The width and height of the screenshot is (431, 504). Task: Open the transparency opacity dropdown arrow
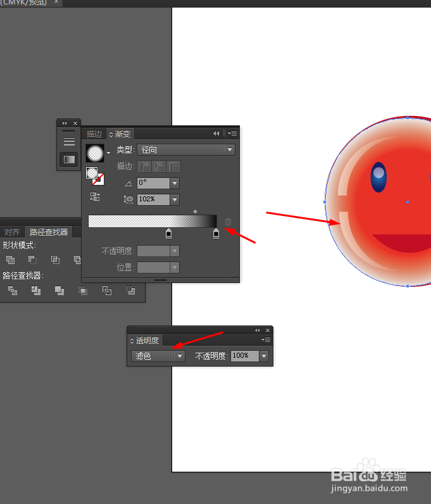(x=264, y=356)
